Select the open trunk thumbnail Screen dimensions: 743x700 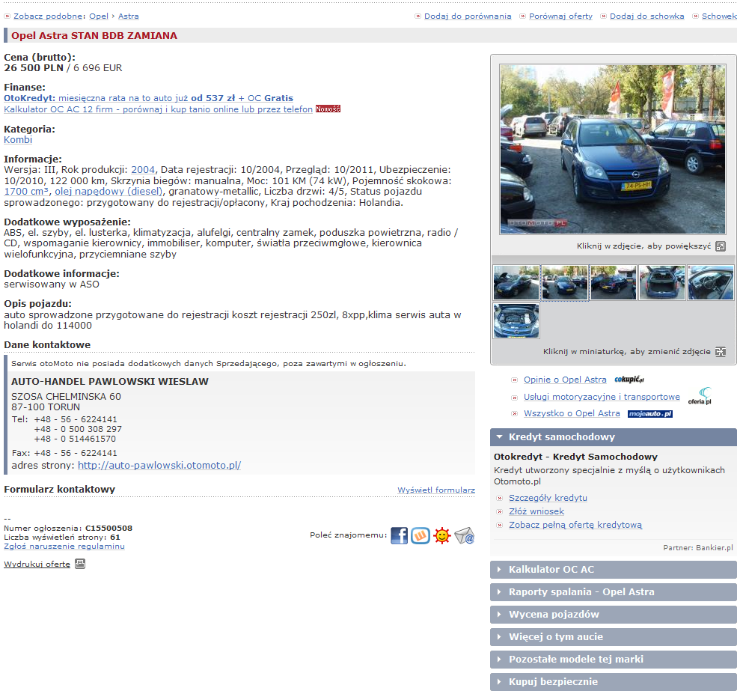[x=662, y=283]
